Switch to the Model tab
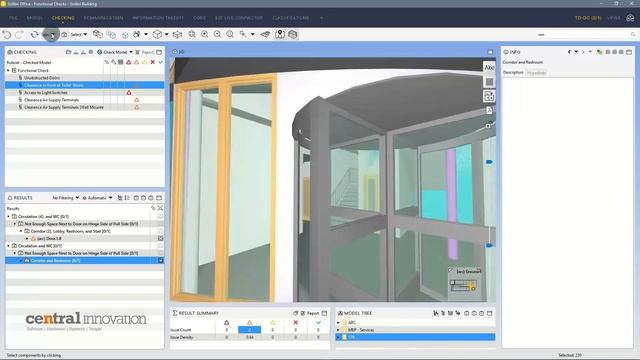The height and width of the screenshot is (360, 640). [x=35, y=18]
